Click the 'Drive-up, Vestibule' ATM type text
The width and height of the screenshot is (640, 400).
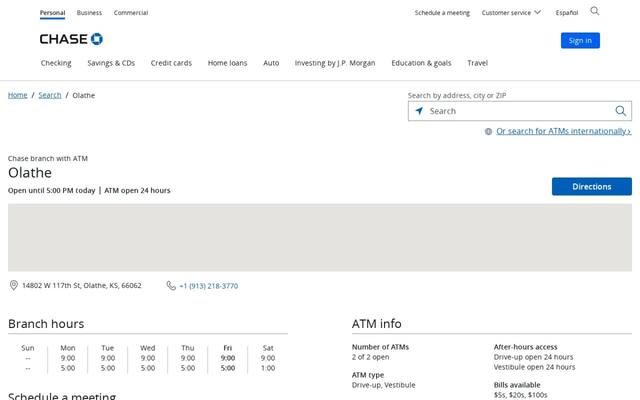(384, 385)
